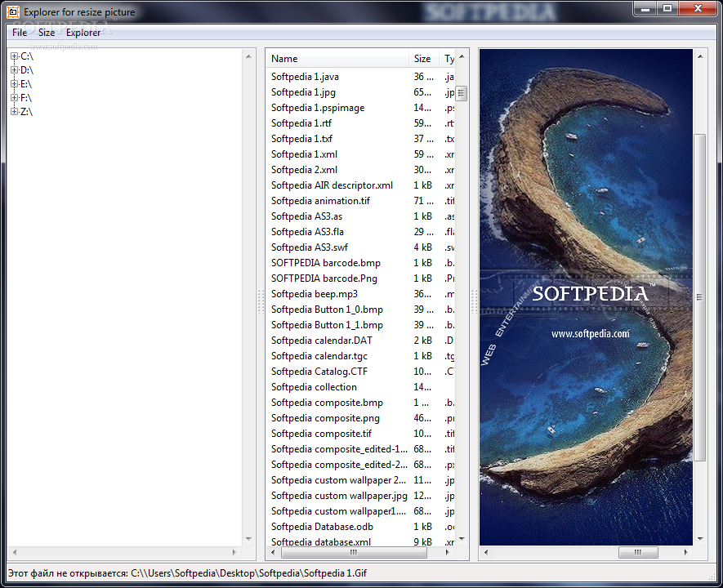Select file Softpedia beep.mp3

(314, 293)
